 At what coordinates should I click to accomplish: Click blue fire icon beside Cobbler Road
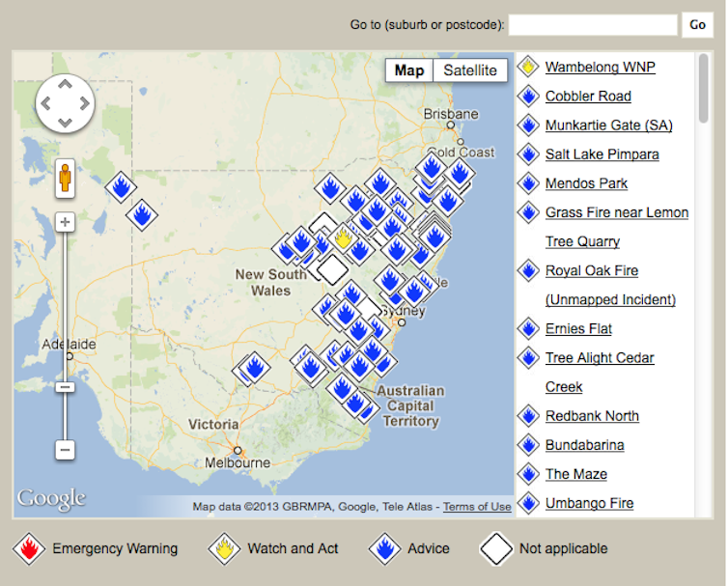pos(528,97)
